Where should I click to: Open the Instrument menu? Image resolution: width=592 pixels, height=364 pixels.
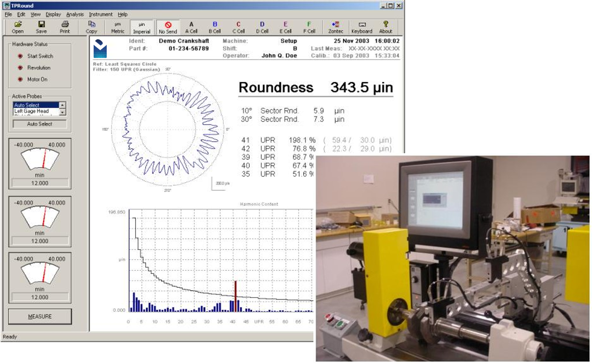click(100, 14)
